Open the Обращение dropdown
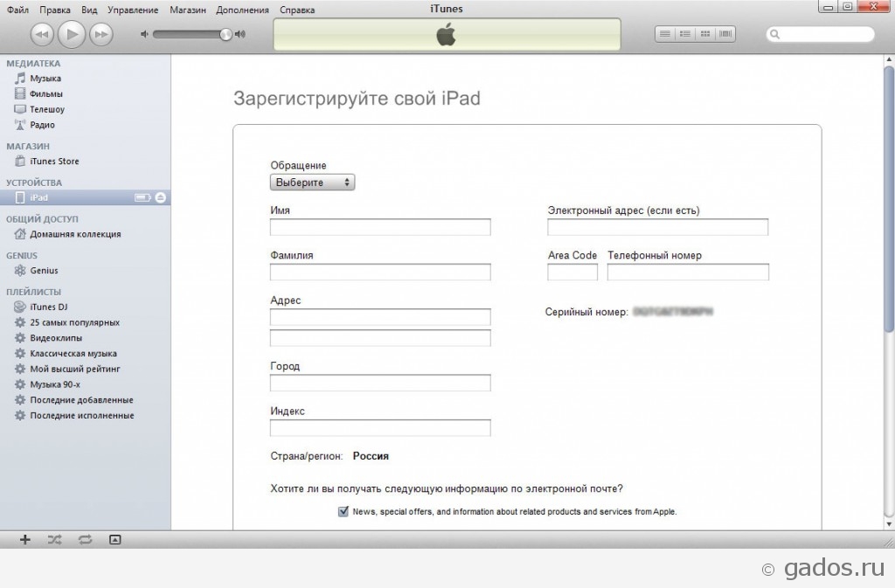The image size is (895, 588). point(312,183)
